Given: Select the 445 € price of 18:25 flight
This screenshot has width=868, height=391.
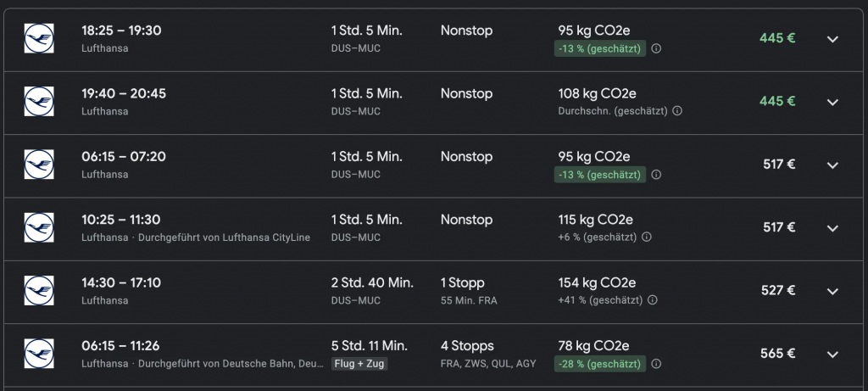Looking at the screenshot, I should [x=777, y=38].
